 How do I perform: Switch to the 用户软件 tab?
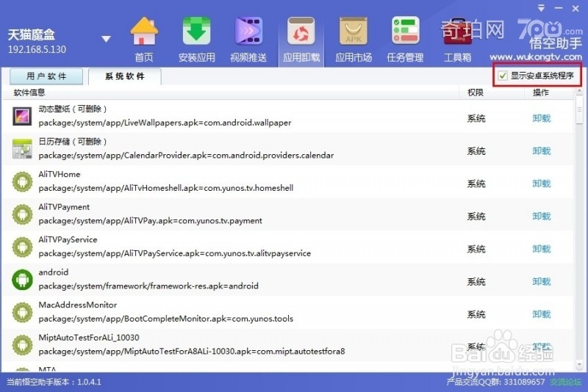tap(46, 76)
